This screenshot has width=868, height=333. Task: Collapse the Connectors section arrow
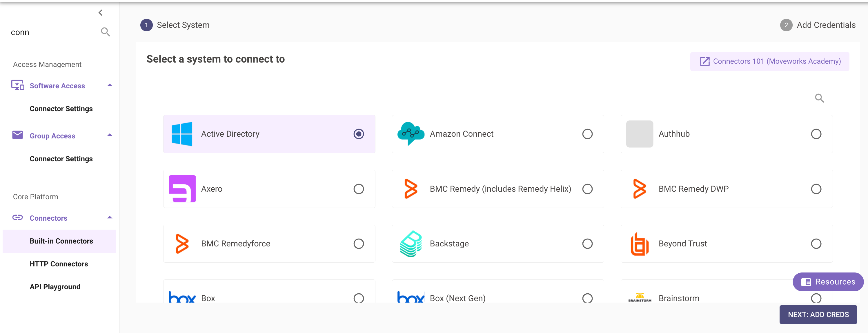(x=110, y=218)
